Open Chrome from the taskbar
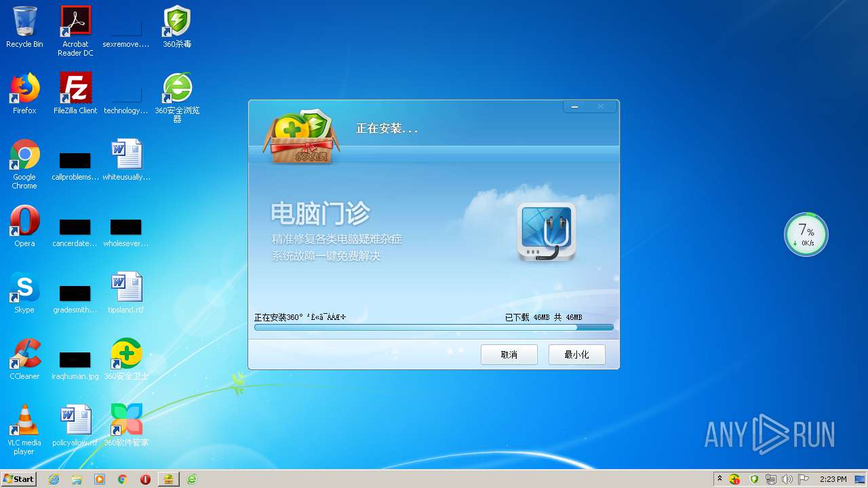The height and width of the screenshot is (488, 868). click(123, 479)
